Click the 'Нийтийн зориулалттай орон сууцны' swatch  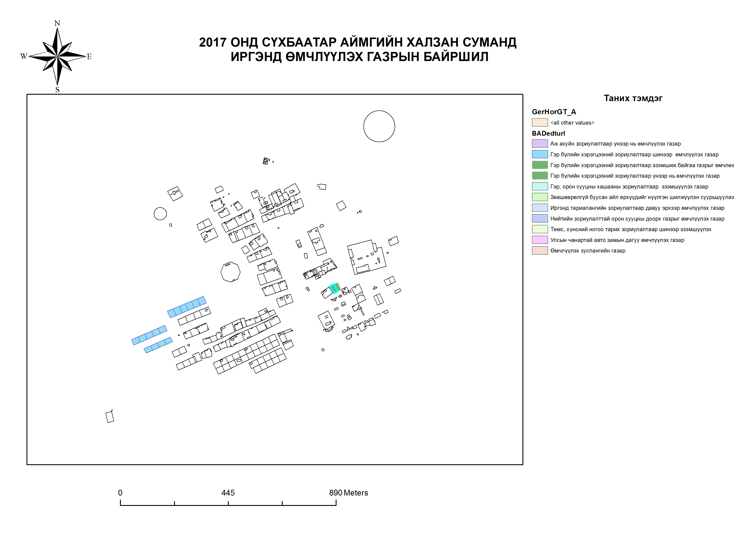(540, 218)
